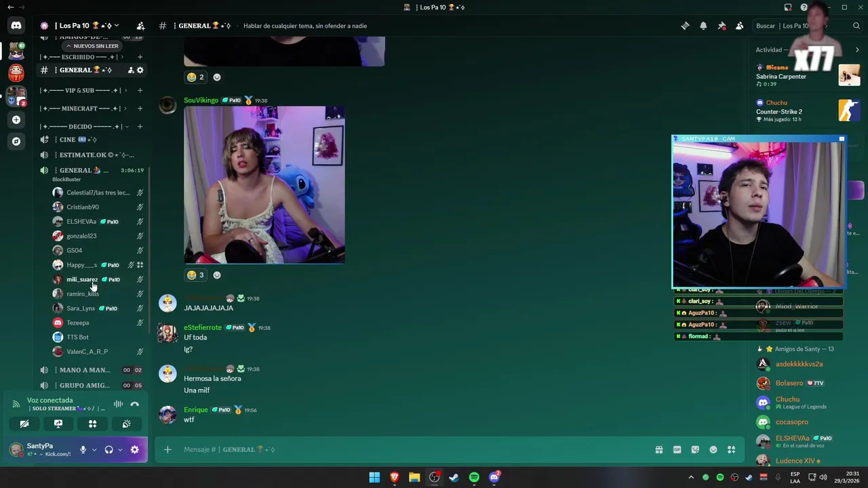Click the Buscar search field
868x488 pixels.
807,26
